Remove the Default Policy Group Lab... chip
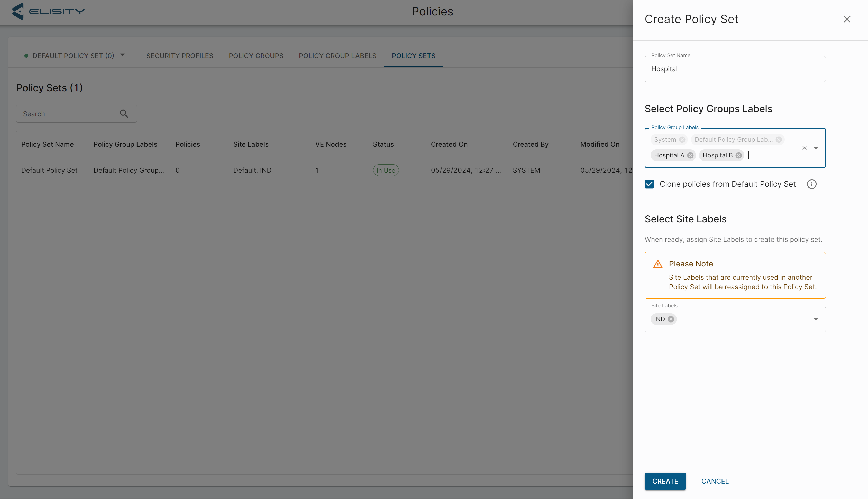Viewport: 868px width, 499px height. click(x=779, y=139)
